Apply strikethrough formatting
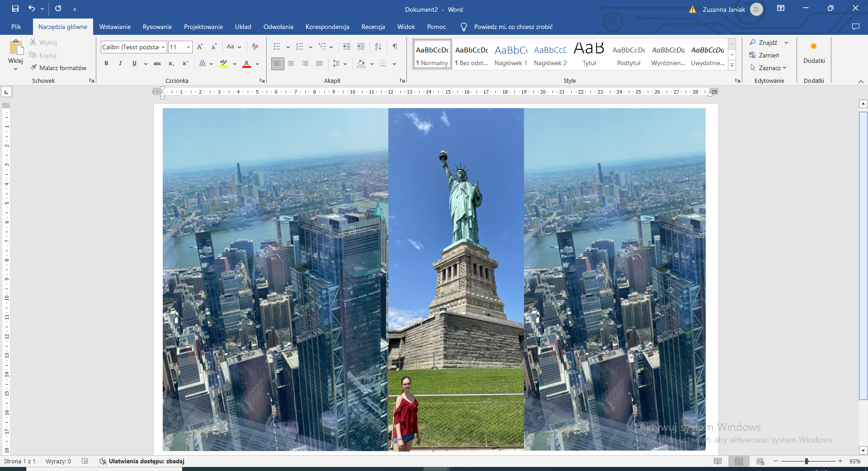The height and width of the screenshot is (471, 868). click(157, 64)
